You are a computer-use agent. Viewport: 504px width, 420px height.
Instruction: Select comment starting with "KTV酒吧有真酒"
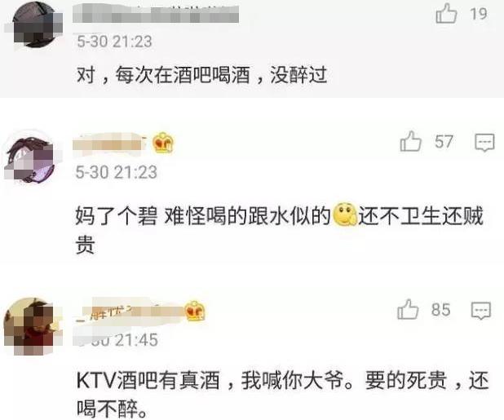pos(283,394)
